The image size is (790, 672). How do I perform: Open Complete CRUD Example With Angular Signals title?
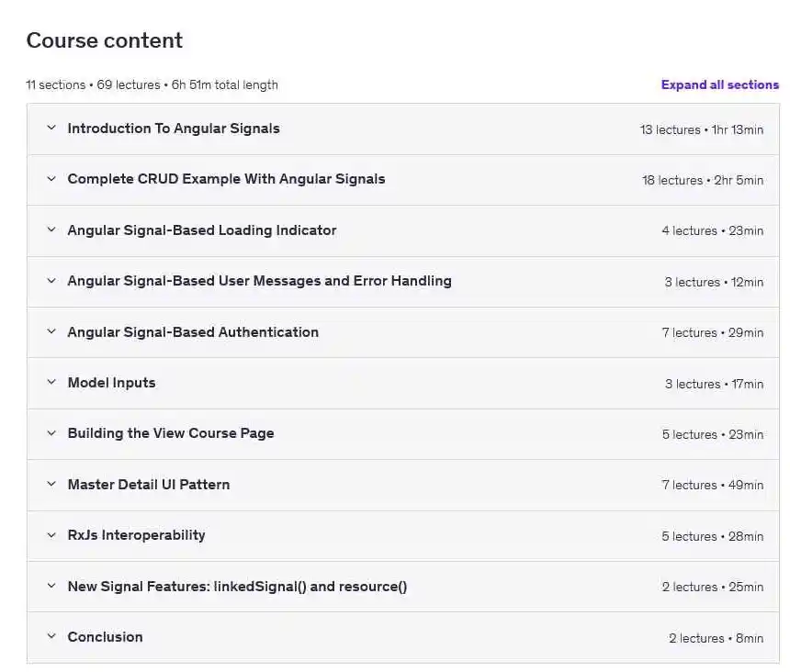pyautogui.click(x=226, y=179)
